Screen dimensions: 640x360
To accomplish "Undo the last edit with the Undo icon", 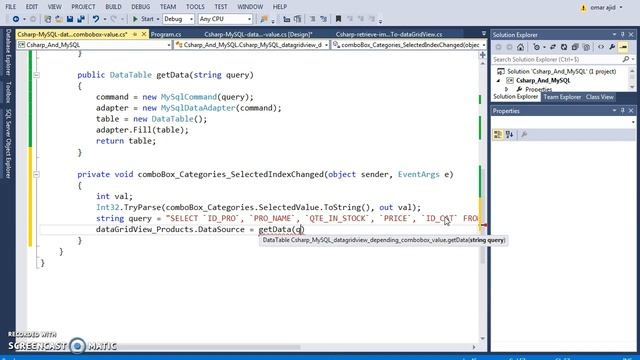I will [96, 19].
